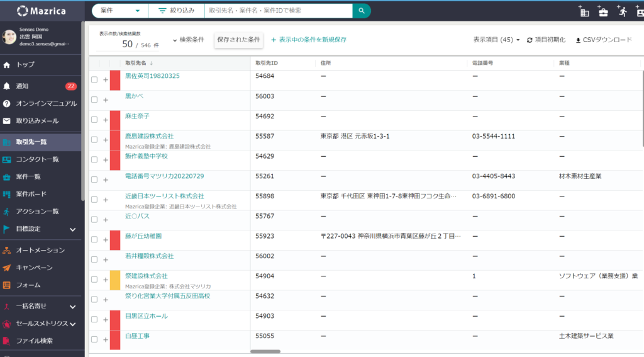This screenshot has width=644, height=357.
Task: Click the green search magnifier button
Action: (361, 11)
